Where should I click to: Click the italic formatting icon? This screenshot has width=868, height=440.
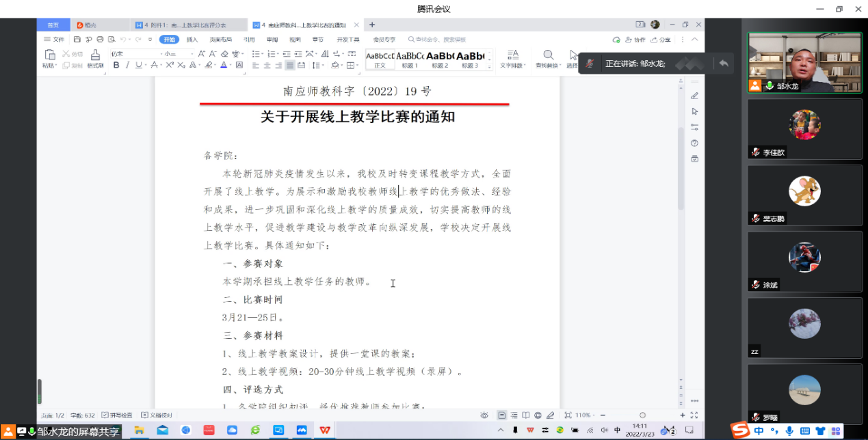click(127, 66)
